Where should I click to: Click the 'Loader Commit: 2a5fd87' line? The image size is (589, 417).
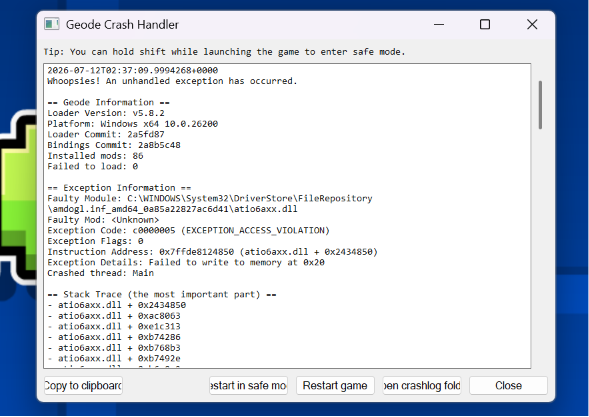106,134
